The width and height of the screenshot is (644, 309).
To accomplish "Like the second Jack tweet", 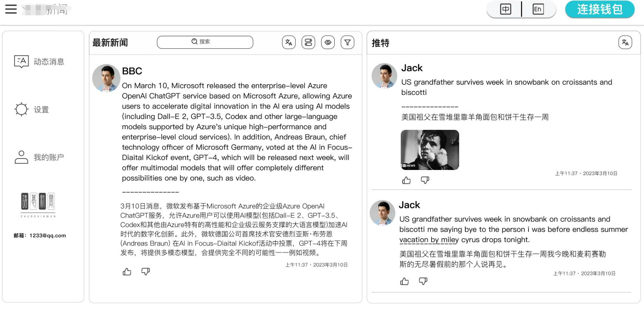I will pos(404,281).
